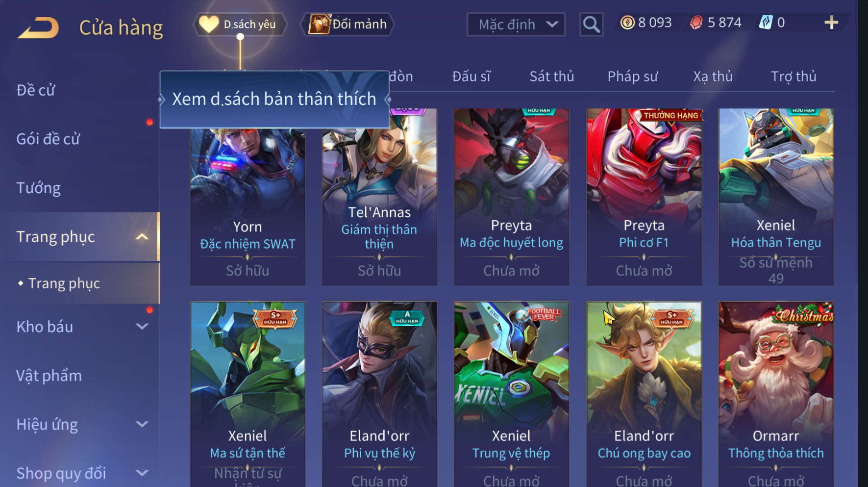Switch to the Sát thủ tab
The height and width of the screenshot is (487, 868).
[551, 77]
